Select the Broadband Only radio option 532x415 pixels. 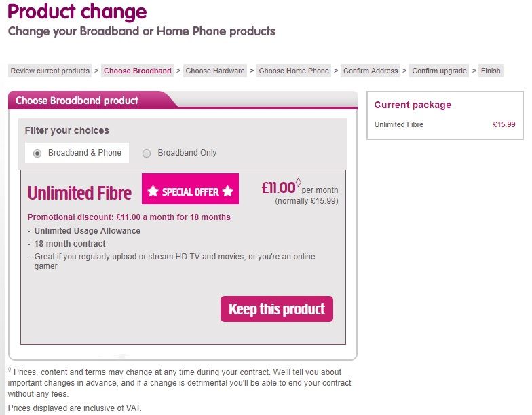point(147,154)
